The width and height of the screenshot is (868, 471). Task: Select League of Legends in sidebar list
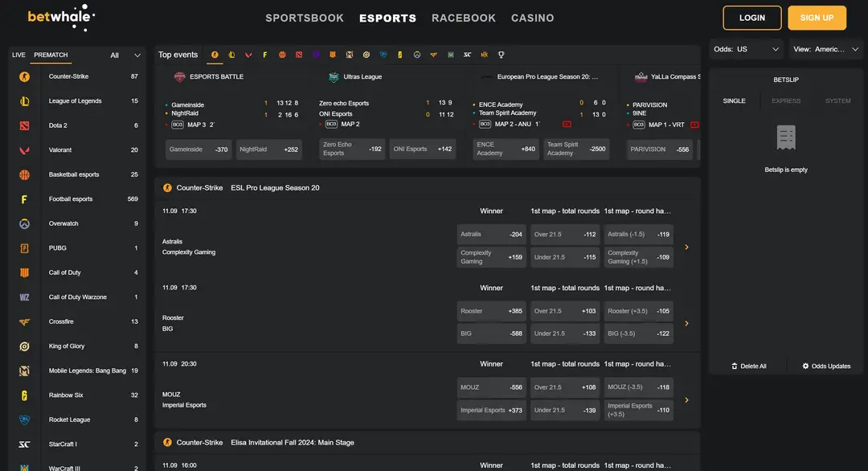(x=77, y=100)
